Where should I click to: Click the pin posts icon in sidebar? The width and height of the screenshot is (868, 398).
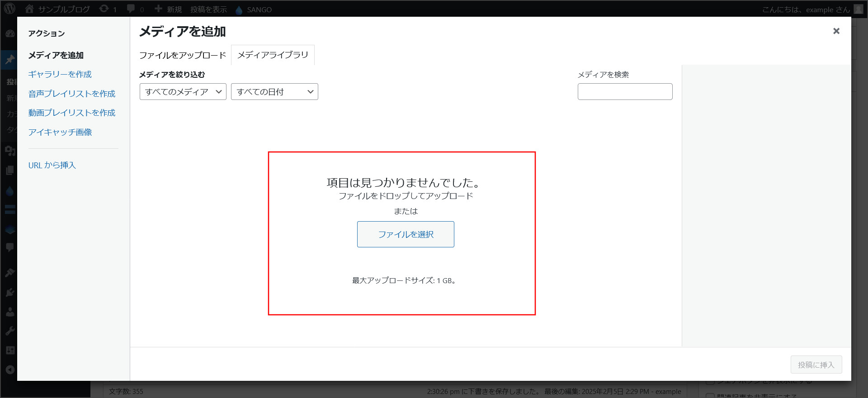(x=9, y=60)
